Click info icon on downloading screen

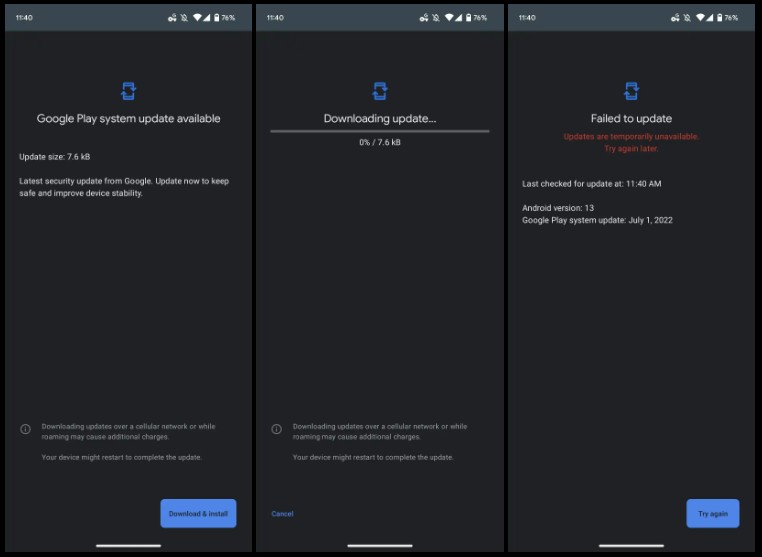(277, 429)
